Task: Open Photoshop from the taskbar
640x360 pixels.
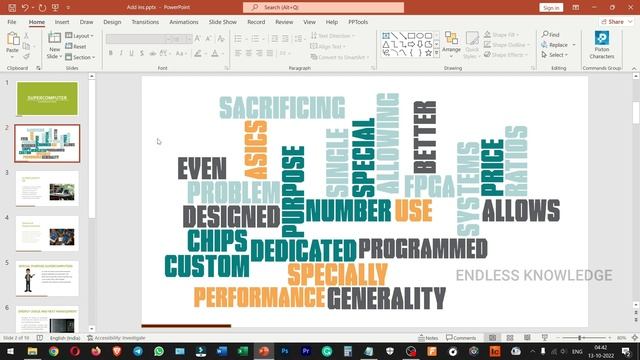Action: click(284, 351)
